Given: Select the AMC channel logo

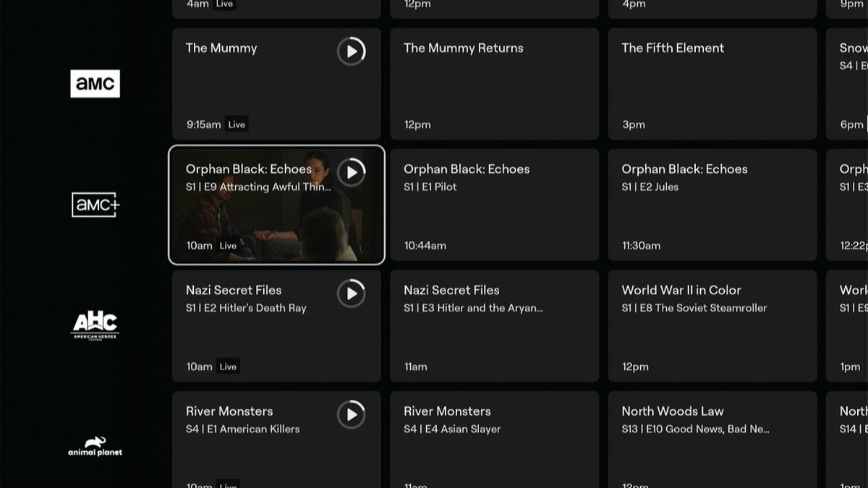Looking at the screenshot, I should click(95, 83).
